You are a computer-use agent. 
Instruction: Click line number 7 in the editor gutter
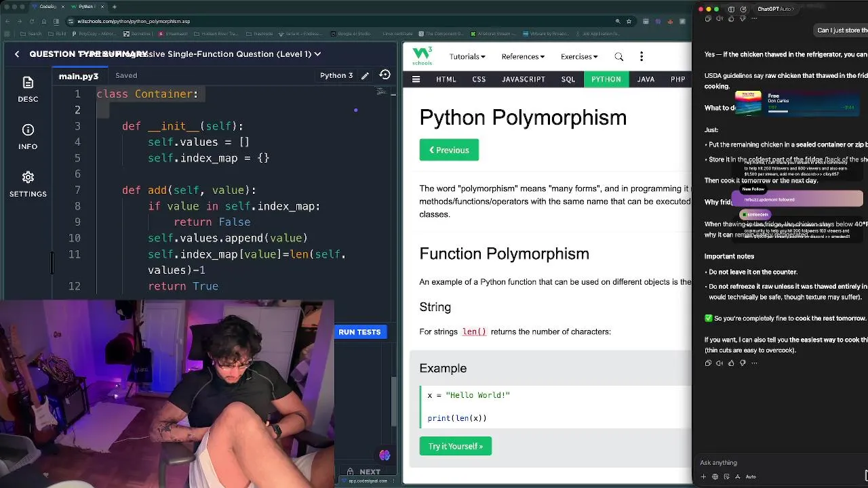77,190
